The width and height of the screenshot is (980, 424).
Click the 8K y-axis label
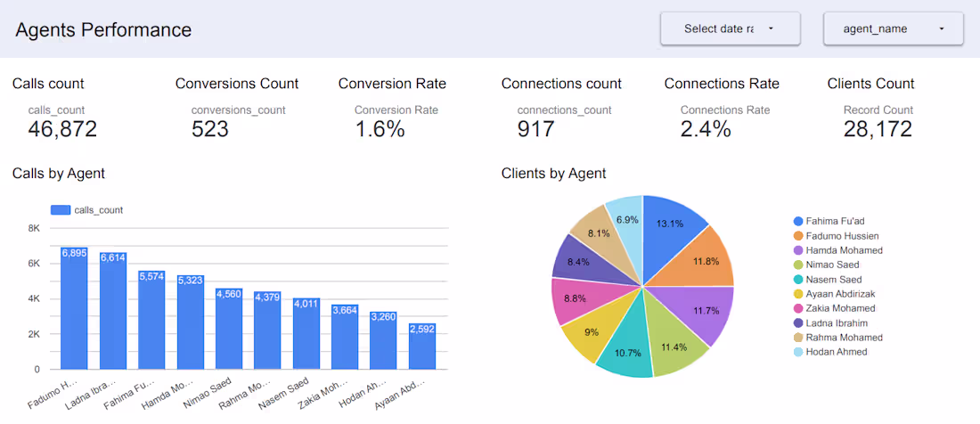[x=33, y=229]
